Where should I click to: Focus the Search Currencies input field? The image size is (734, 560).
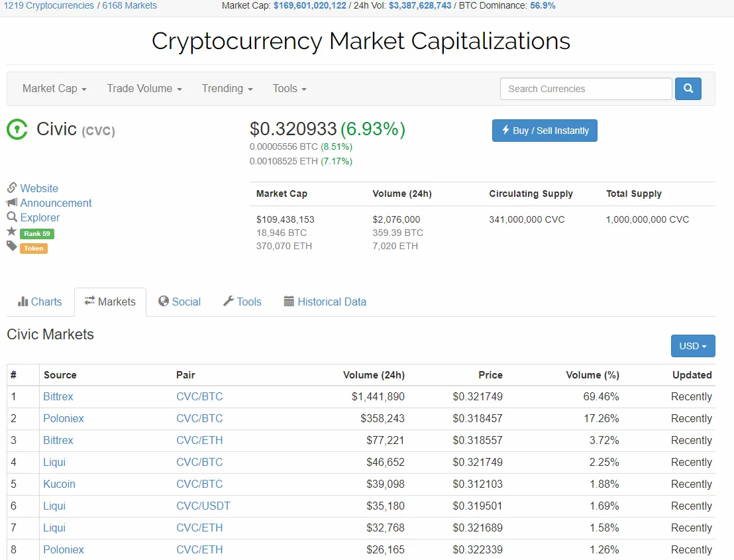click(x=586, y=89)
